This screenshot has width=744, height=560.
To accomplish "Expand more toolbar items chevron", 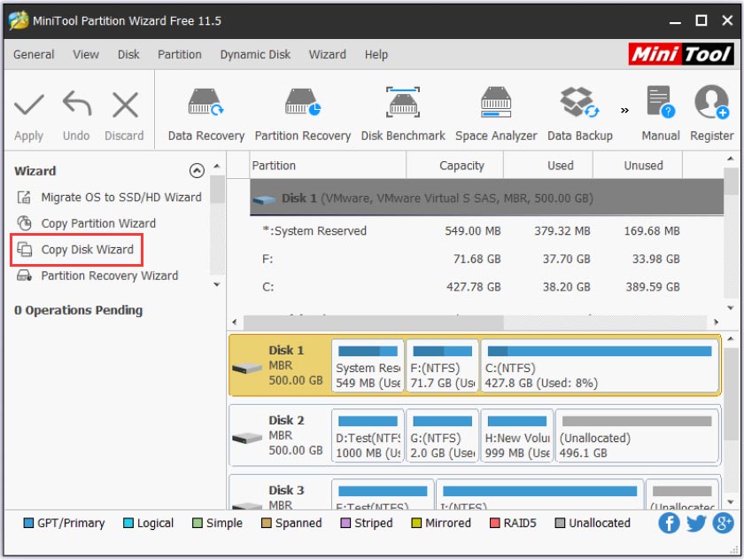I will coord(624,110).
